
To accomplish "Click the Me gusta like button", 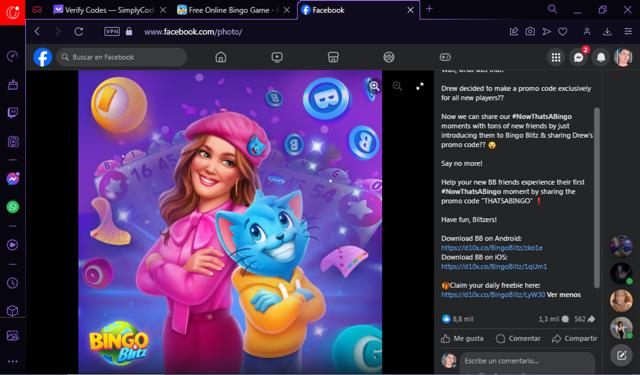I will [462, 338].
